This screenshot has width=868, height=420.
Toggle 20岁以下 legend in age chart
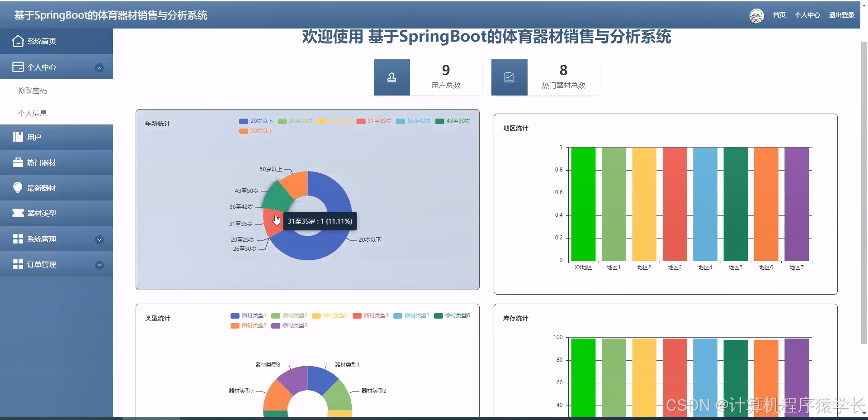pyautogui.click(x=256, y=121)
